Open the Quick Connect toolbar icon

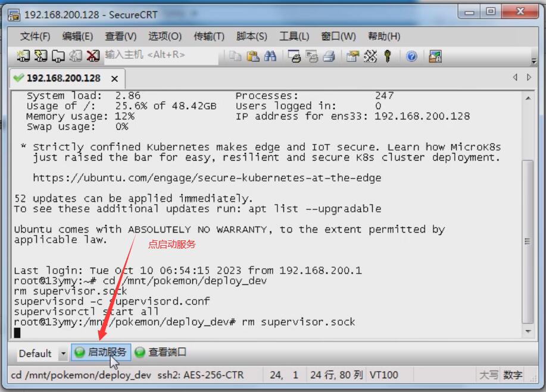pyautogui.click(x=40, y=56)
